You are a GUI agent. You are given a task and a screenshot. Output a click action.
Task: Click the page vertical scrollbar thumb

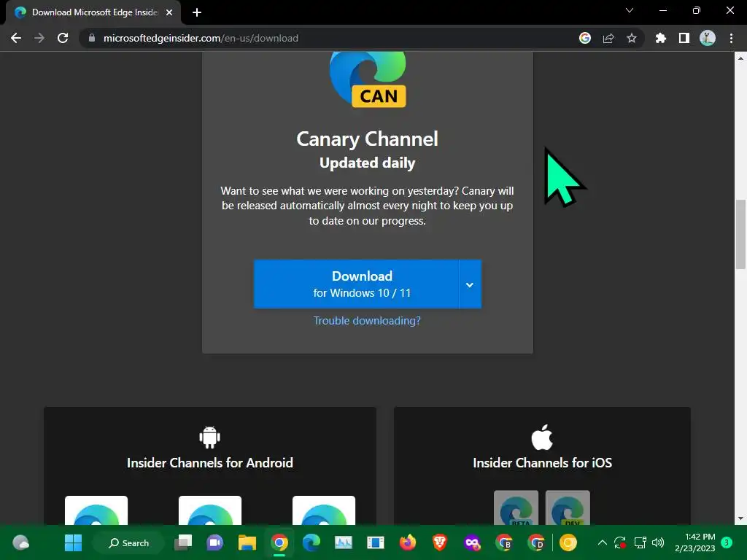[x=740, y=234]
